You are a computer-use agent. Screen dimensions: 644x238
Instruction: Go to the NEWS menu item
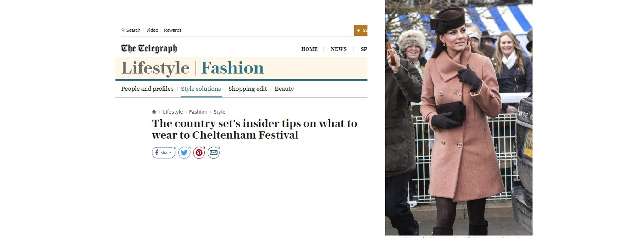tap(338, 49)
